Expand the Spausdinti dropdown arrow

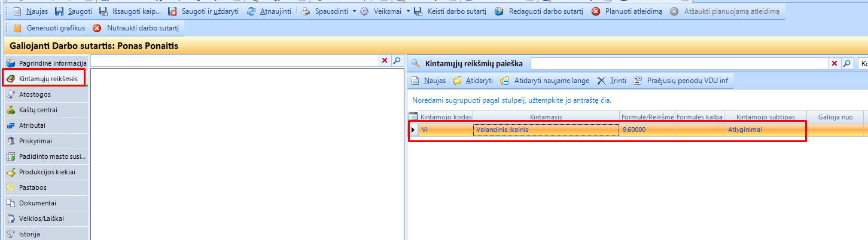tap(354, 11)
